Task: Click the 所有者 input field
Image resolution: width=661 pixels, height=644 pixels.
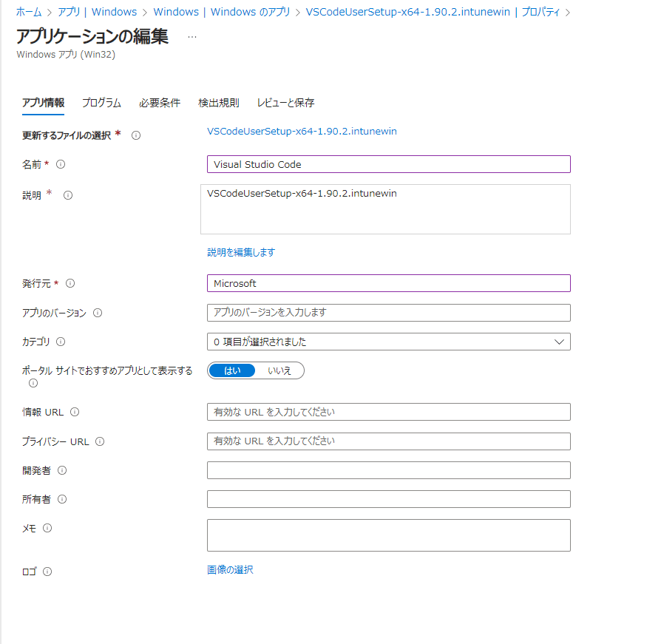Action: [x=389, y=499]
